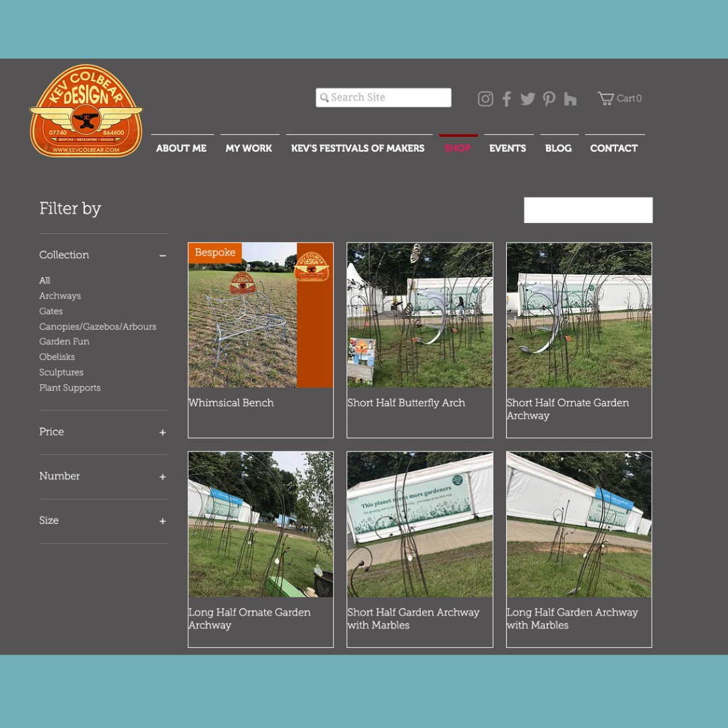This screenshot has width=728, height=728.
Task: Open Short Half Butterfly Arch image
Action: pyautogui.click(x=420, y=315)
